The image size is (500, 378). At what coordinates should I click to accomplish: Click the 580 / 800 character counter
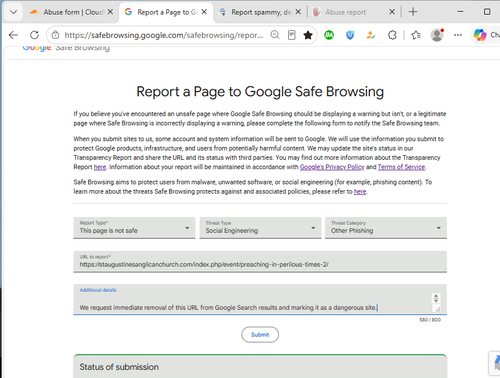tap(430, 320)
